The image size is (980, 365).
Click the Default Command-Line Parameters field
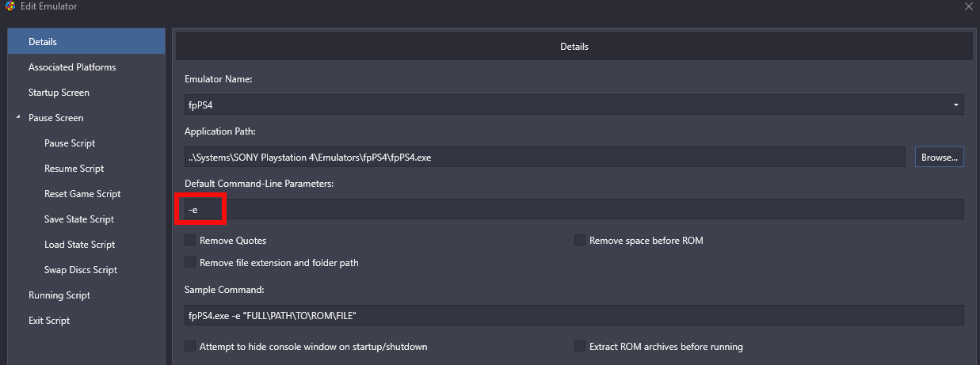tap(574, 209)
